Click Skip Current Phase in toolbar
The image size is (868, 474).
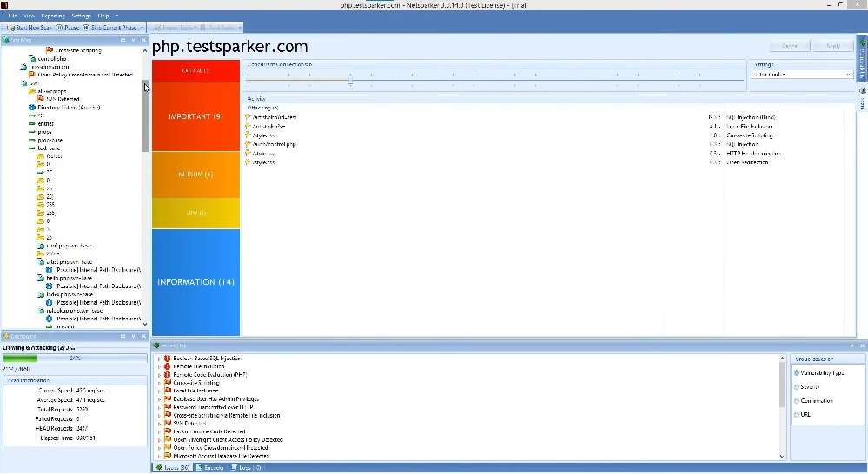click(x=109, y=27)
